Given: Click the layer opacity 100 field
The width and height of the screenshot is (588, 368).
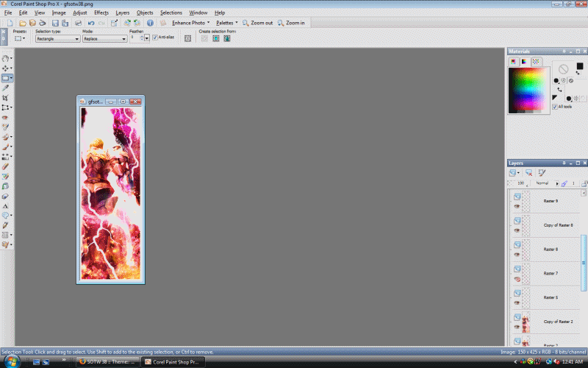Looking at the screenshot, I should [x=520, y=183].
